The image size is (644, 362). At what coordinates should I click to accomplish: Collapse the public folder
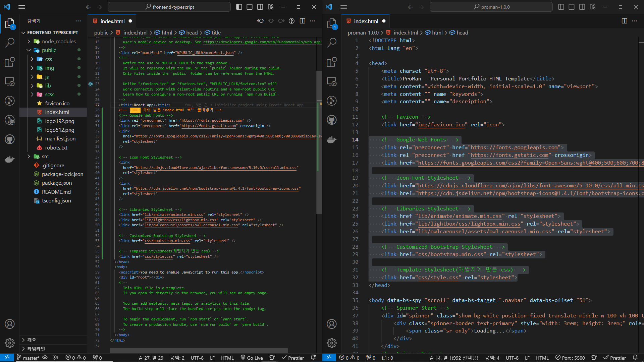pyautogui.click(x=49, y=50)
